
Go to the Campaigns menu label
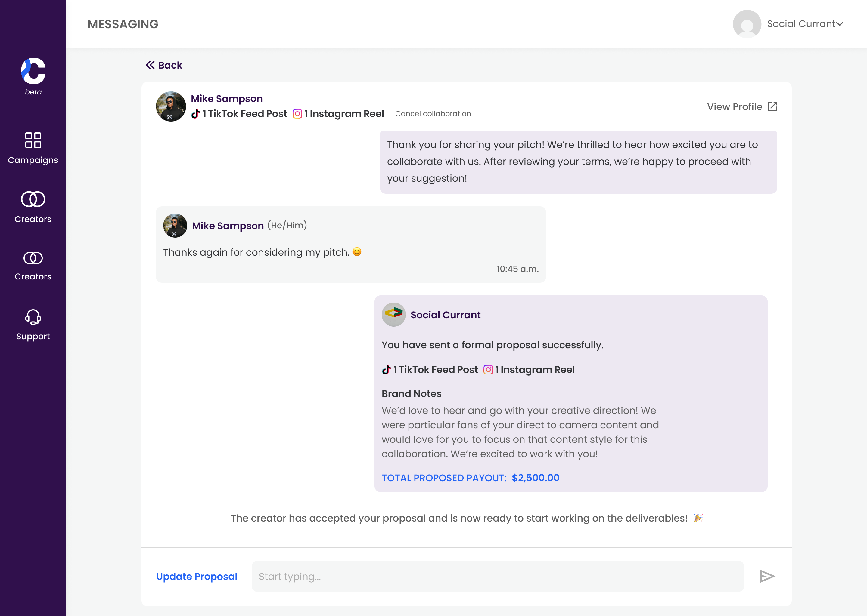tap(33, 160)
